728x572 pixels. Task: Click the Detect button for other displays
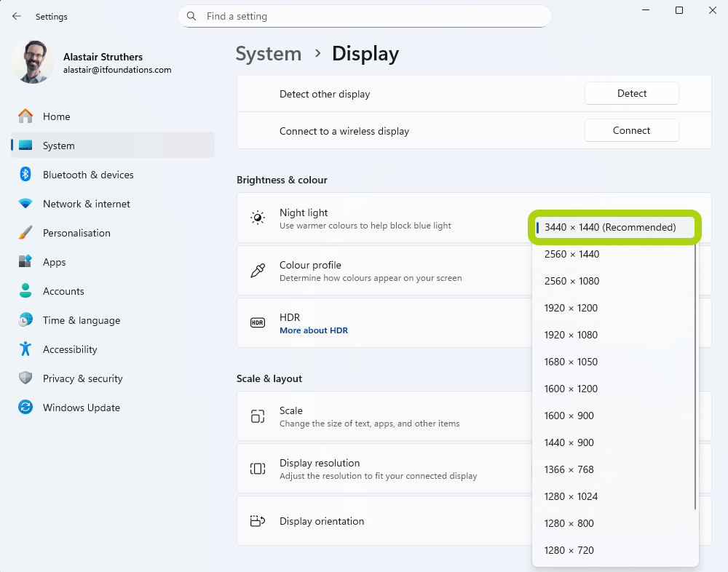631,93
